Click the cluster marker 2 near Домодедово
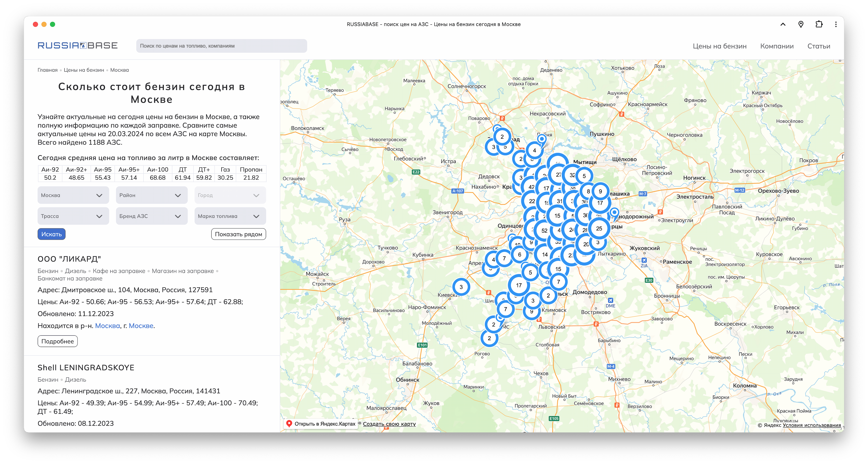This screenshot has width=868, height=464. coord(548,295)
